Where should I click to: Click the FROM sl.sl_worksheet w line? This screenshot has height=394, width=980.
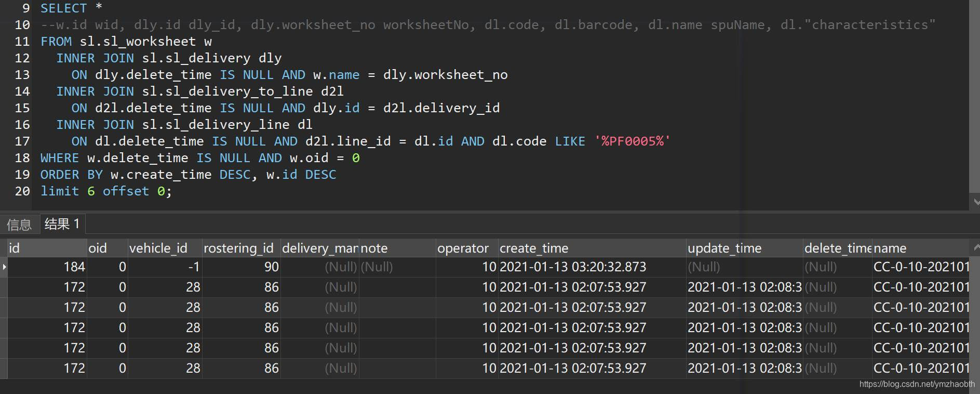pos(126,42)
